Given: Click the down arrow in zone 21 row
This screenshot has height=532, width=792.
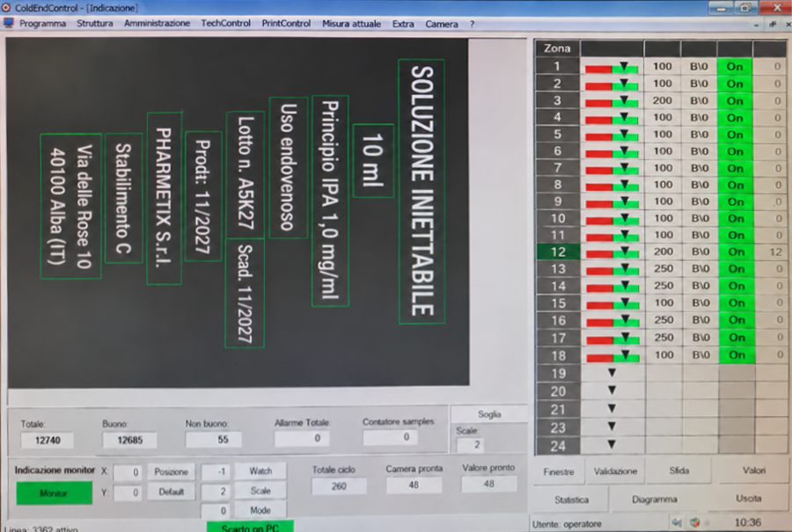Looking at the screenshot, I should [x=612, y=408].
